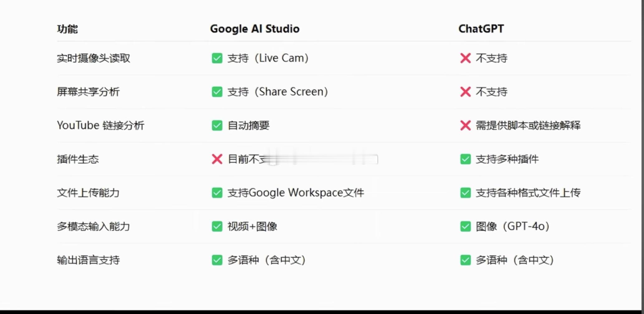Click red X in ChatGPT 实时摄像头读取 row

(x=465, y=58)
